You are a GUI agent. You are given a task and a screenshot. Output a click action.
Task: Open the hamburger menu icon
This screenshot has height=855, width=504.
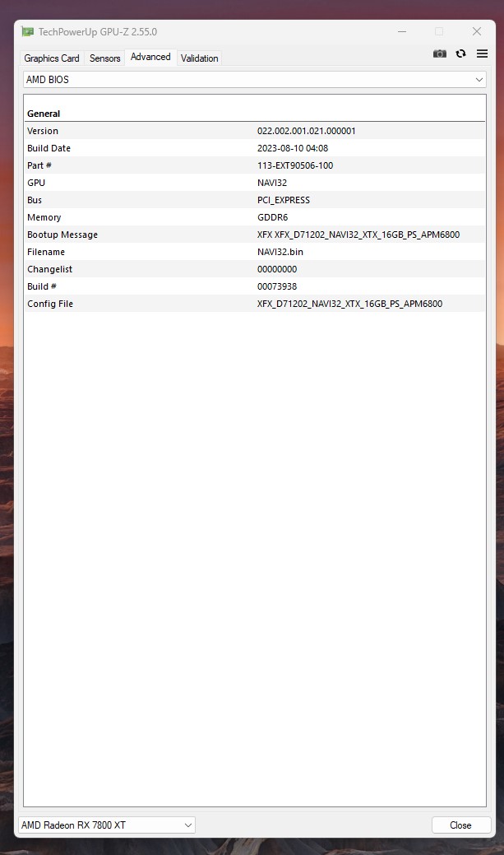coord(482,53)
